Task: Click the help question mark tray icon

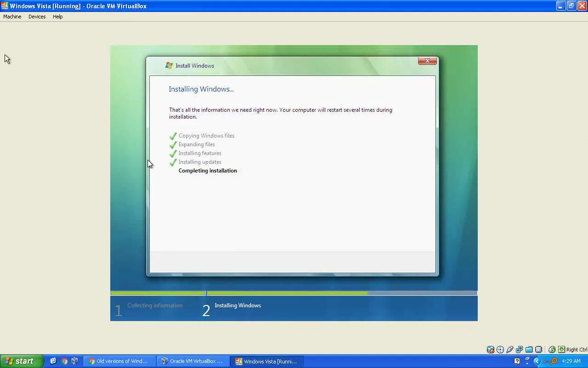Action: pos(517,361)
